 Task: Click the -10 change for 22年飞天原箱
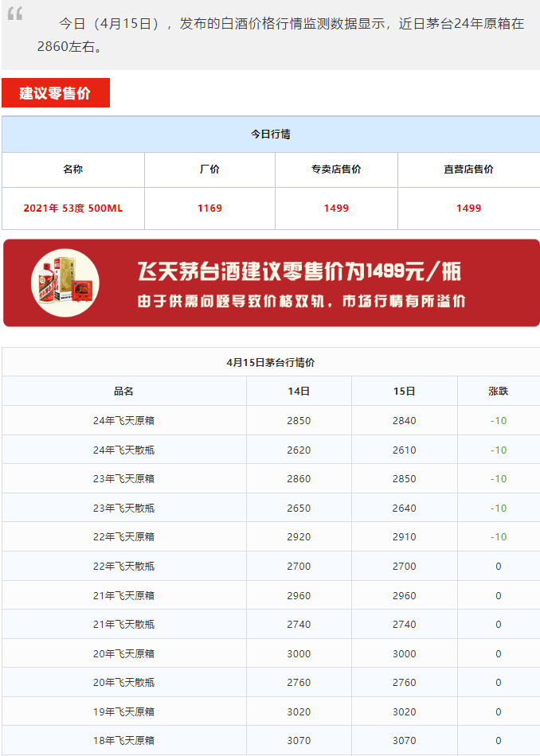(x=499, y=536)
